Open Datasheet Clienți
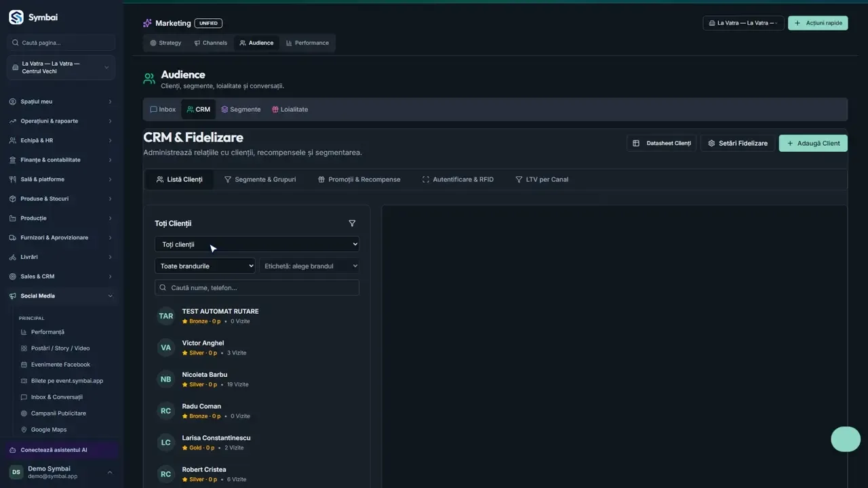 pos(661,143)
